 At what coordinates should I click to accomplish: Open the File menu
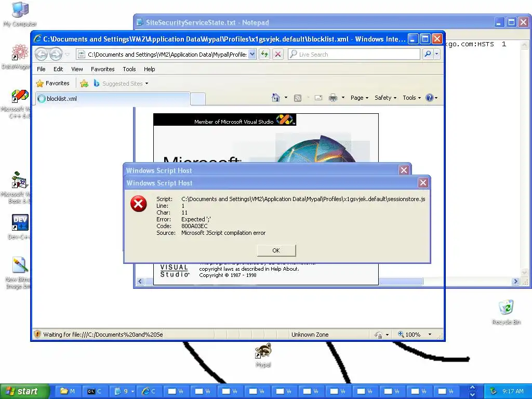(x=41, y=69)
